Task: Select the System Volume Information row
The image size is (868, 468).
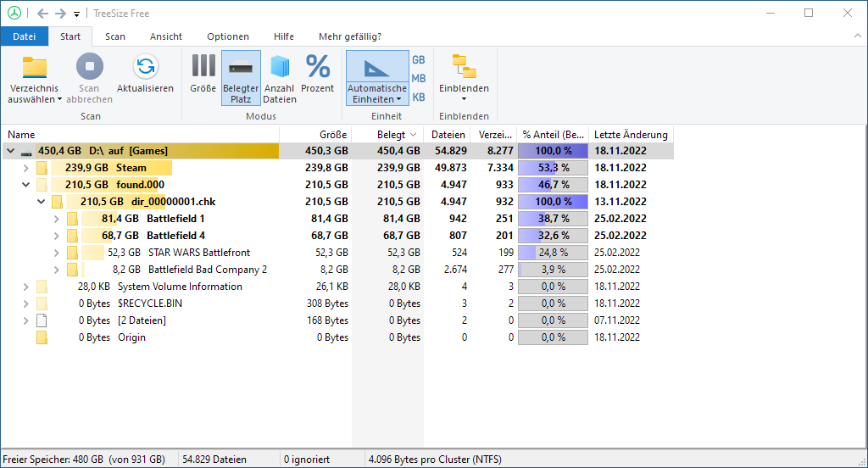Action: point(337,287)
